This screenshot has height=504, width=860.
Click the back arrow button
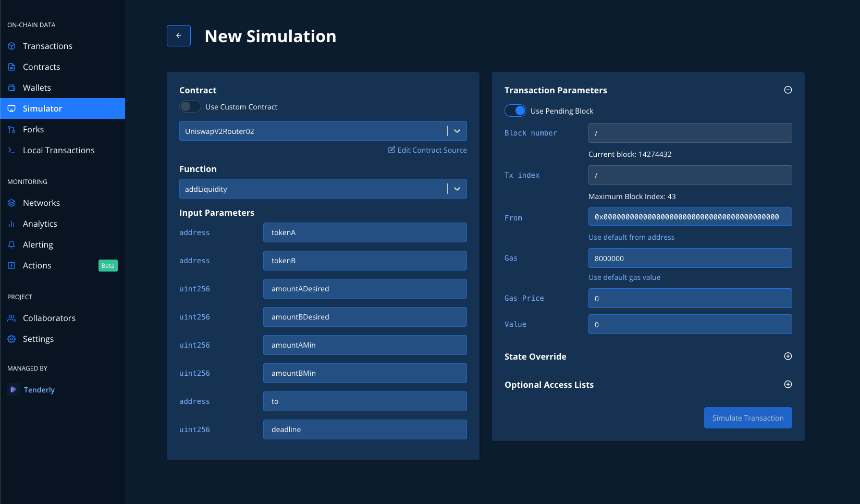(179, 36)
